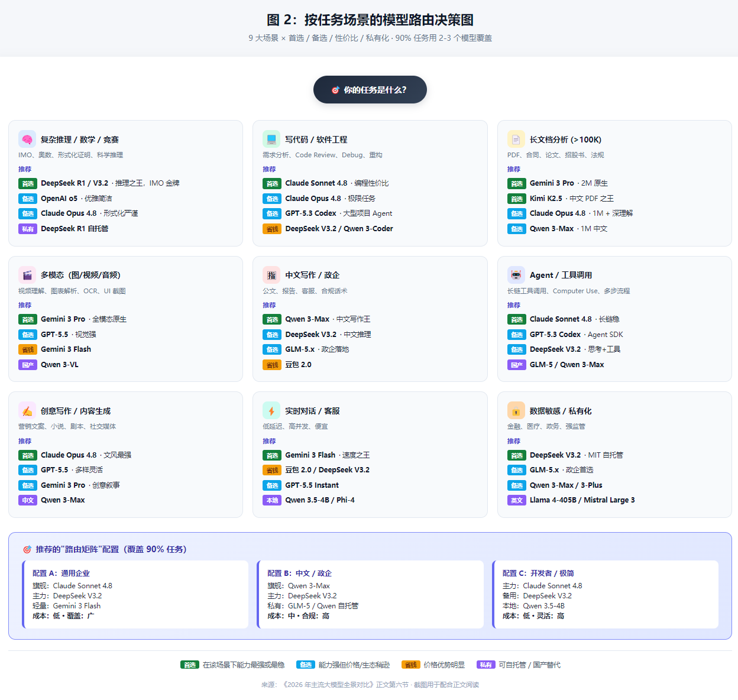Viewport: 738px width, 700px height.
Task: Select the 配置 C: 开发者 / 极简 card
Action: [605, 594]
